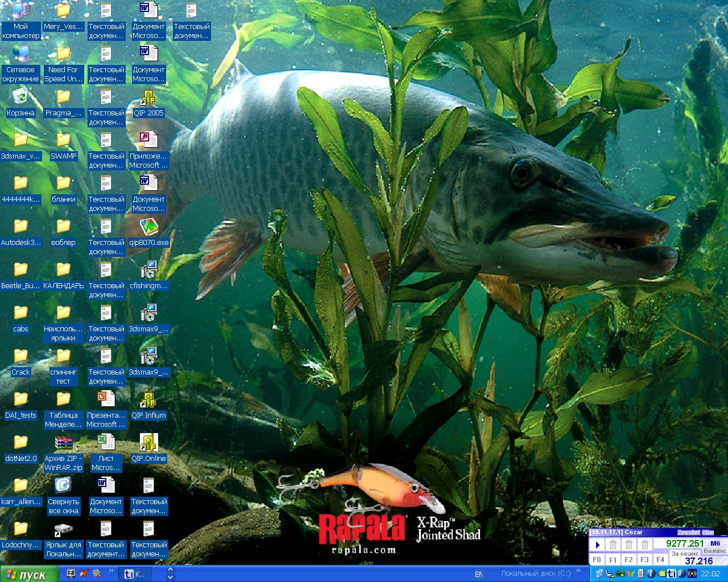Open the Need For Speed folder
The width and height of the screenshot is (728, 582).
click(x=63, y=55)
